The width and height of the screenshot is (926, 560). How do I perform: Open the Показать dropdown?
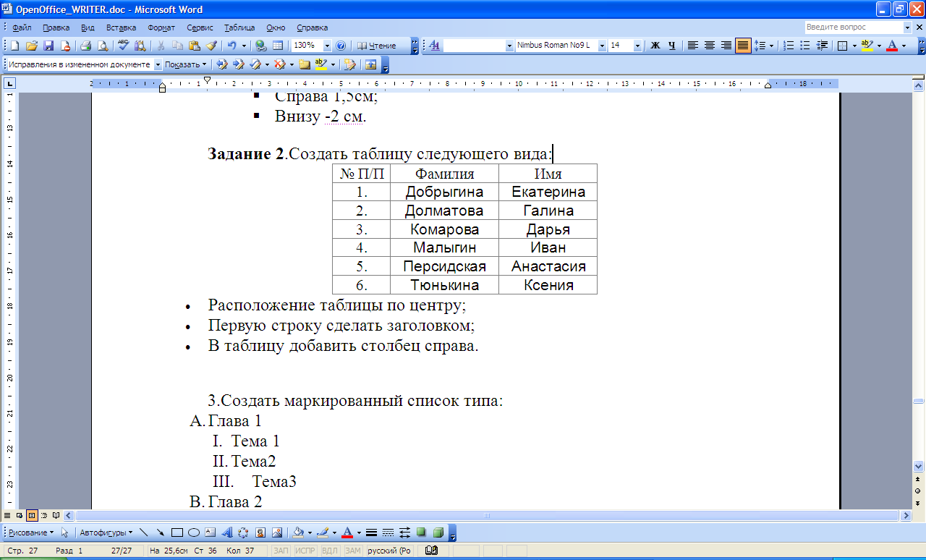pyautogui.click(x=185, y=64)
